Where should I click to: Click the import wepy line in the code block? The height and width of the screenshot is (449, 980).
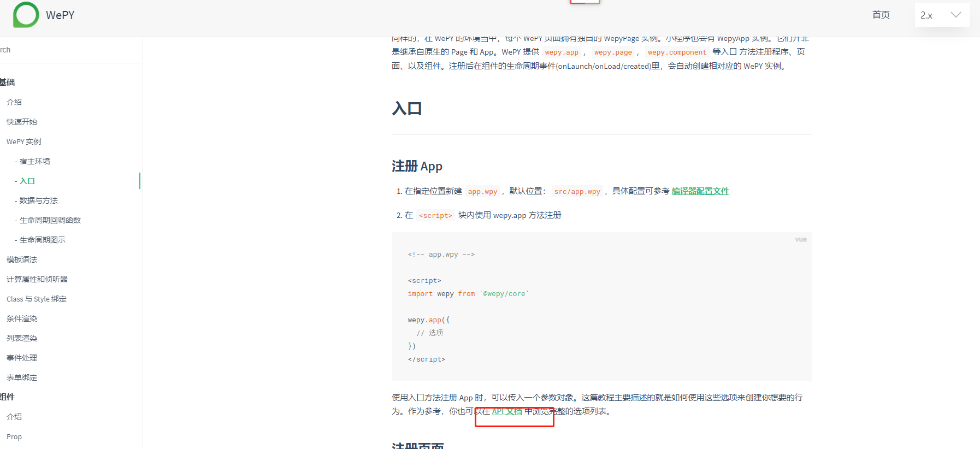click(468, 294)
